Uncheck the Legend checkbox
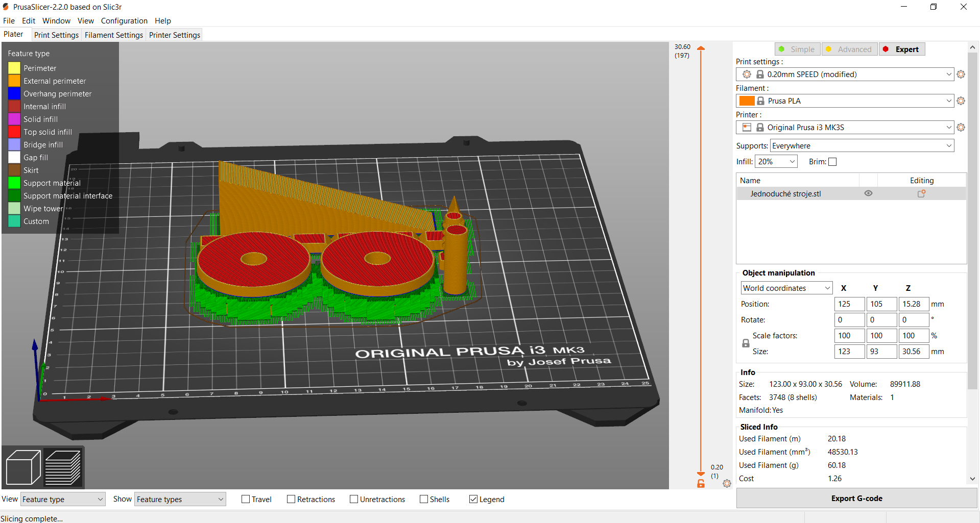This screenshot has width=980, height=523. [x=473, y=500]
